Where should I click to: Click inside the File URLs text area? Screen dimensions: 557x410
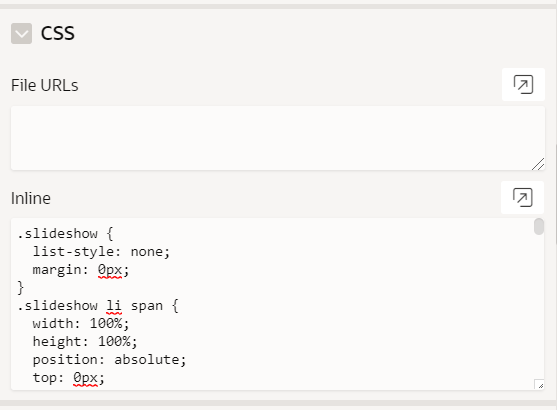pos(278,138)
